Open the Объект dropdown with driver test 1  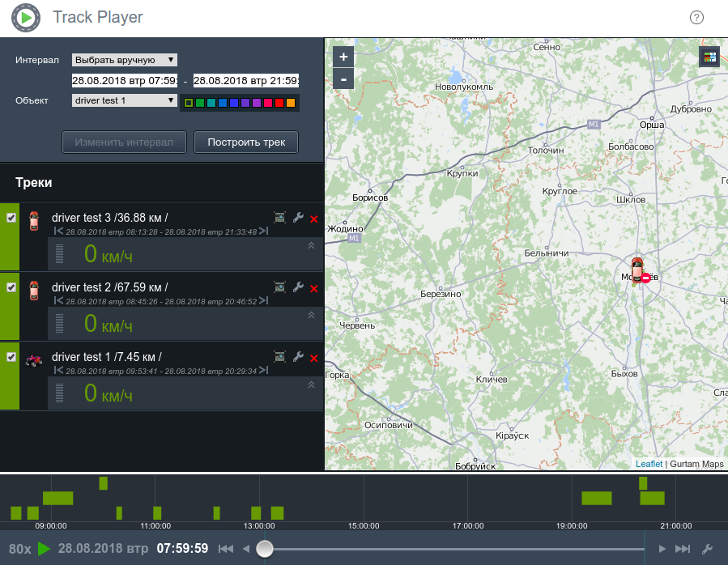125,100
